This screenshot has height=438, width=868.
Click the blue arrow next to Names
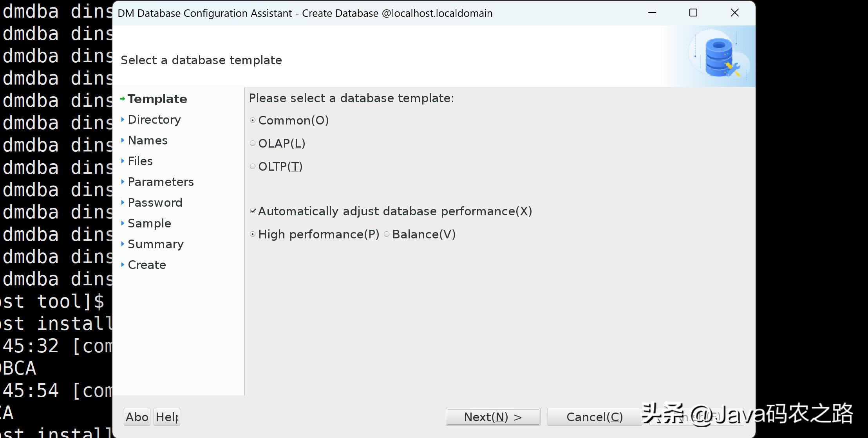click(123, 140)
